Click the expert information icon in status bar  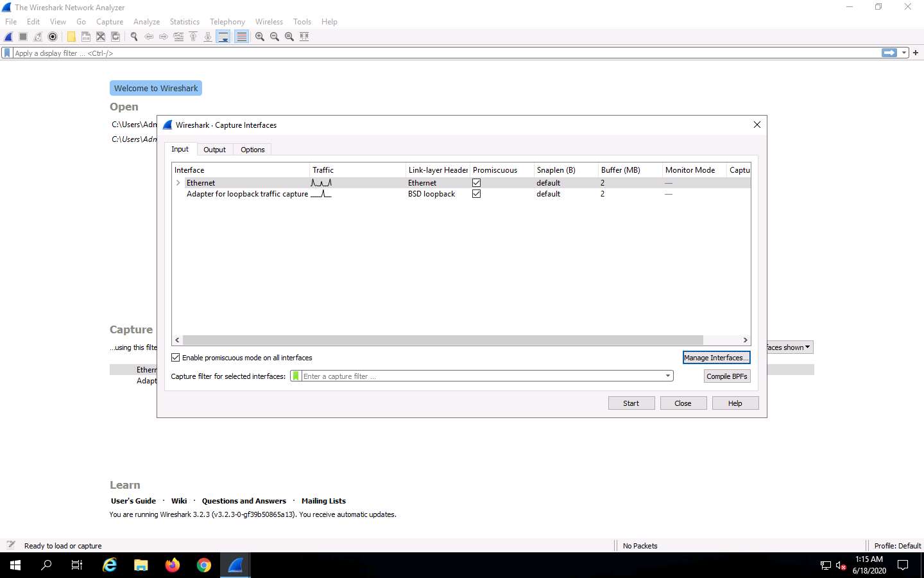coord(11,545)
